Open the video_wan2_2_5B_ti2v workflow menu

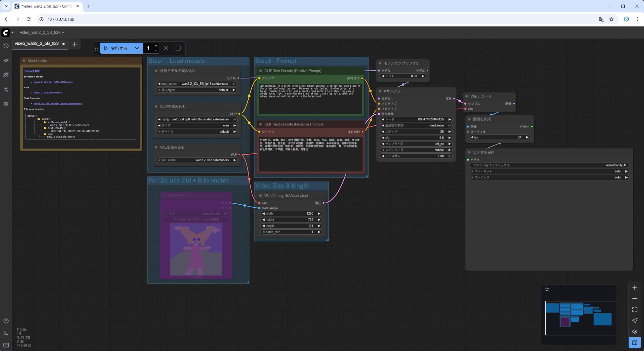(42, 32)
